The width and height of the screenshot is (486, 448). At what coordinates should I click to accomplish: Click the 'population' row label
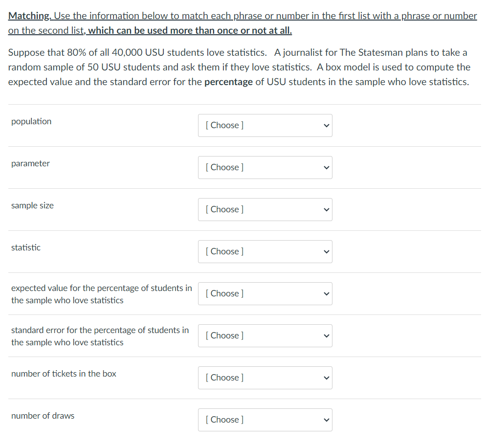pos(31,121)
